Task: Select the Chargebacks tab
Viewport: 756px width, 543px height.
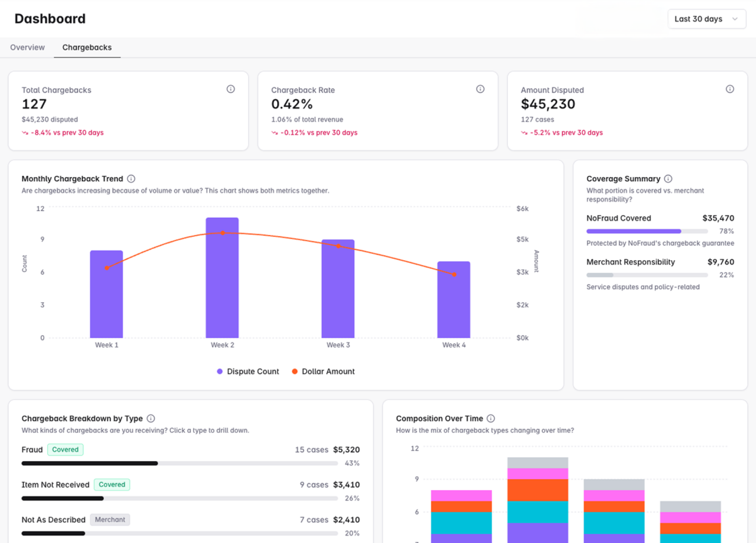Action: click(87, 47)
